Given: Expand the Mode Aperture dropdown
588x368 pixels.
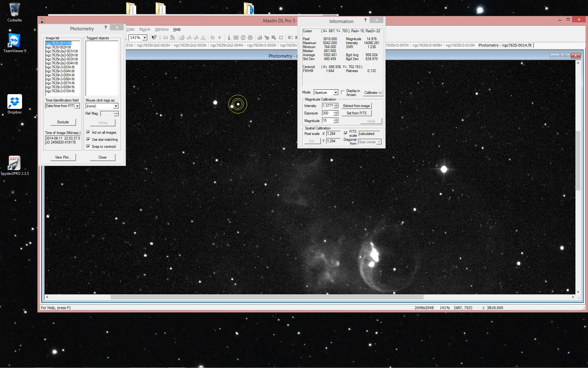Looking at the screenshot, I should [x=336, y=93].
